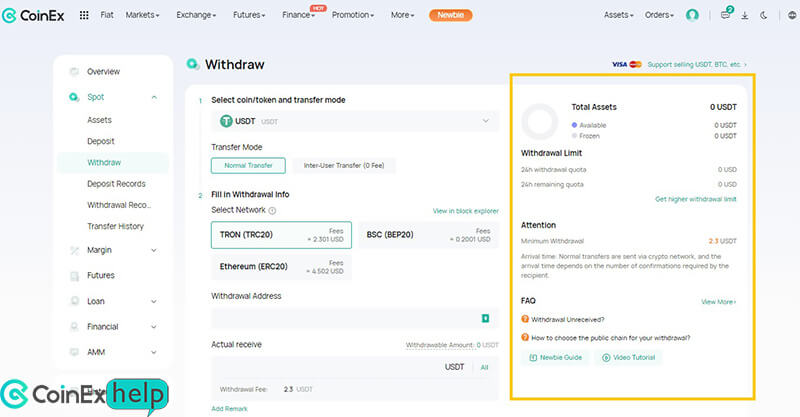
Task: Open the user profile avatar
Action: tap(692, 15)
